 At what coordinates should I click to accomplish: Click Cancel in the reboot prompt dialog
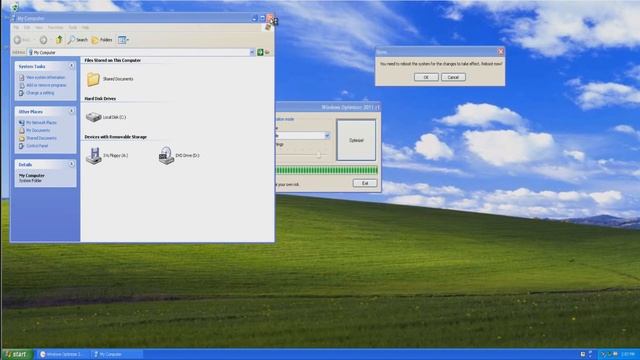(453, 77)
